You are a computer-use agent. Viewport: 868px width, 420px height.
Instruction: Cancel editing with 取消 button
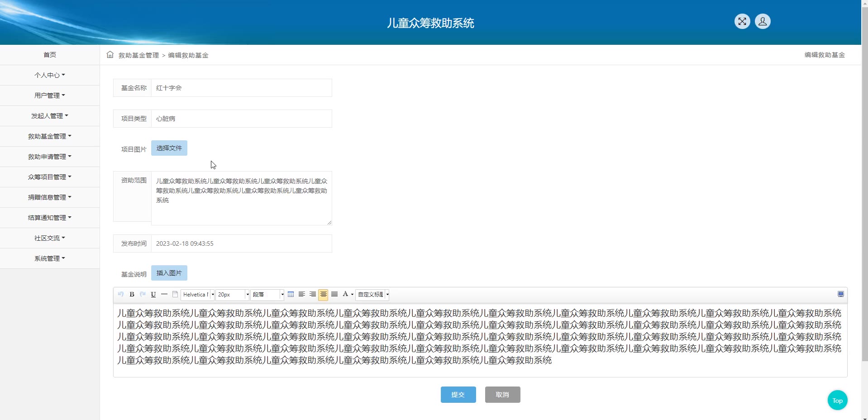click(x=503, y=395)
